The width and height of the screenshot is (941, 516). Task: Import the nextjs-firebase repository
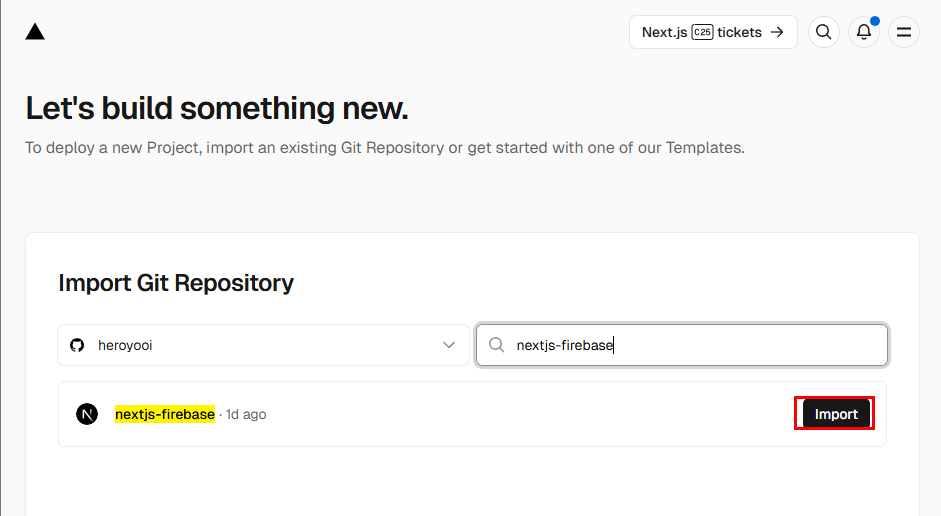point(836,414)
